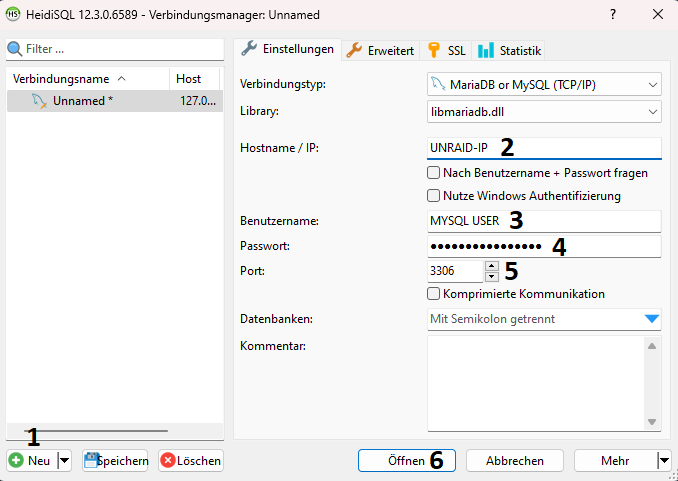Click the green plus icon on Neu
The width and height of the screenshot is (678, 481).
pos(16,460)
